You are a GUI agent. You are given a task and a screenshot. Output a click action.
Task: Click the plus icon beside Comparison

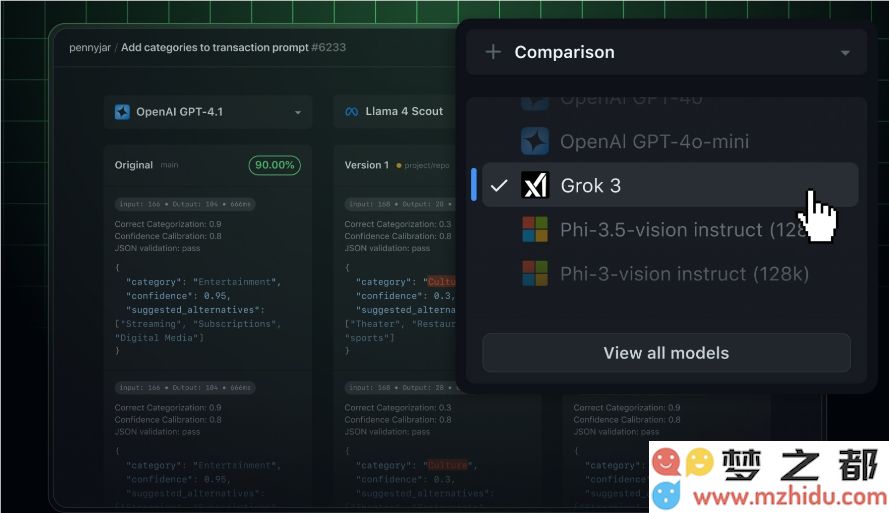click(x=493, y=52)
